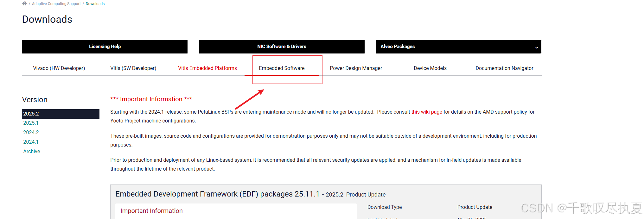This screenshot has height=219, width=644.
Task: Click the 'Download Type' label
Action: pyautogui.click(x=385, y=207)
